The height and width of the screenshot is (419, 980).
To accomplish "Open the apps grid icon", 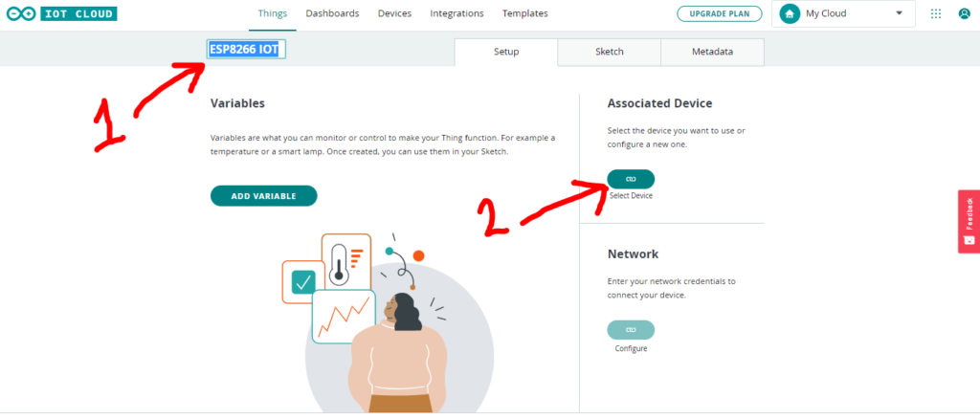I will click(936, 13).
